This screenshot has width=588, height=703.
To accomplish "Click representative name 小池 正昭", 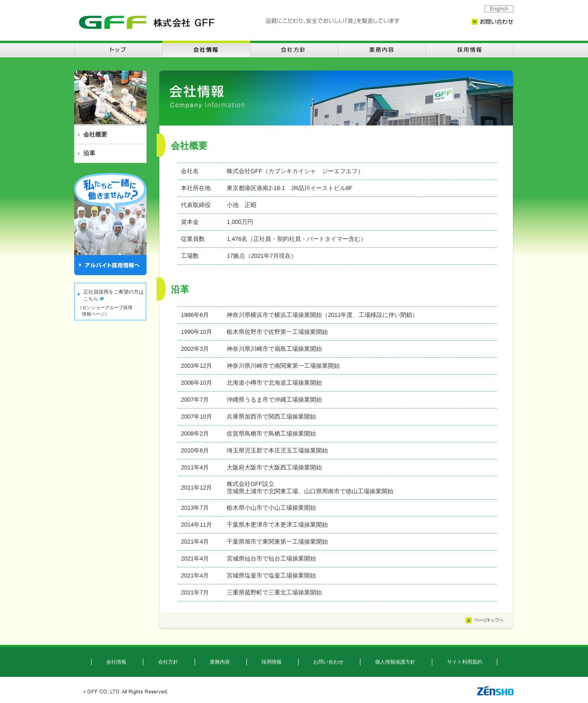I will [x=241, y=205].
